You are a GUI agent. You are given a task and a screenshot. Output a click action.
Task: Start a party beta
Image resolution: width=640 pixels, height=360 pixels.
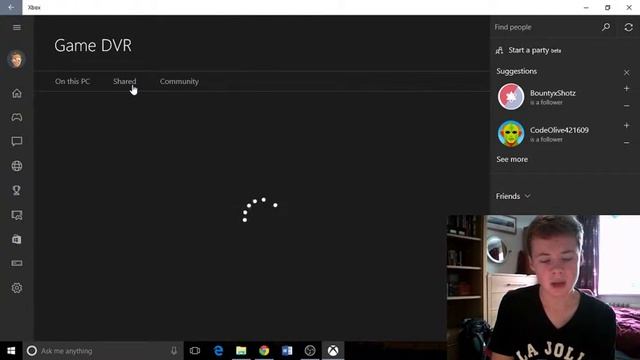point(528,50)
